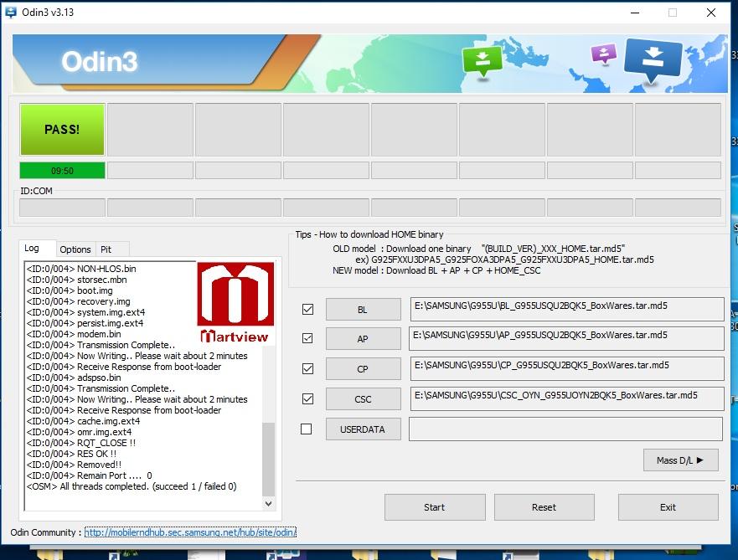Reset the Odin session
738x560 pixels.
(x=544, y=507)
